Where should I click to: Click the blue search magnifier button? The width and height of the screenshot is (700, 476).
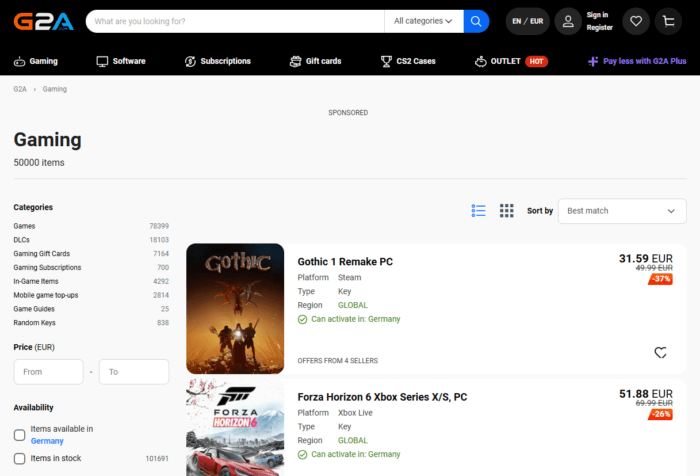pos(476,21)
